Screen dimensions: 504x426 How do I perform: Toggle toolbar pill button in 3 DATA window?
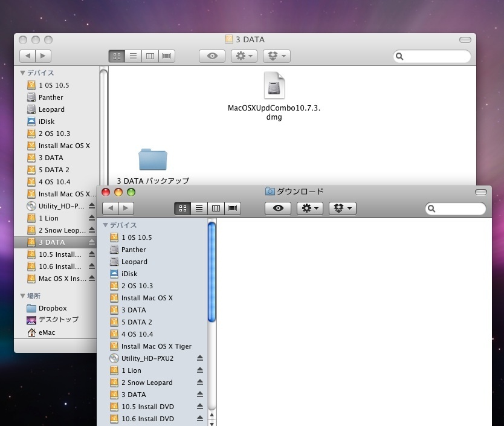(465, 40)
